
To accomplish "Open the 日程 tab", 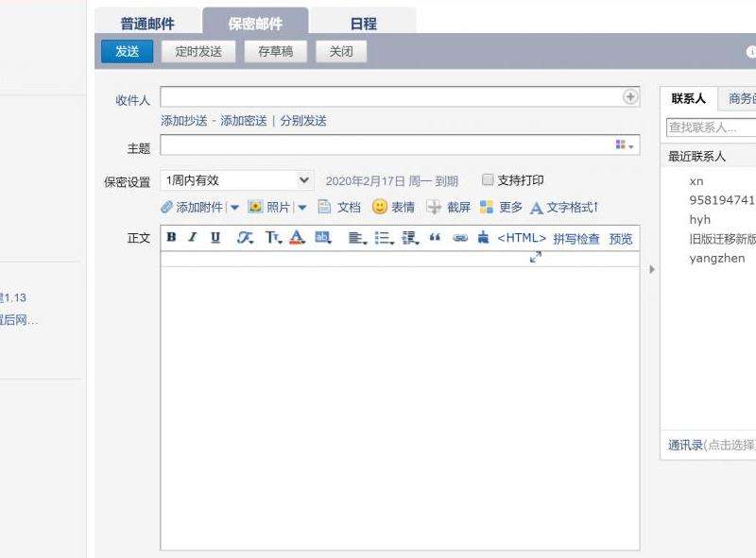I will pos(363,24).
